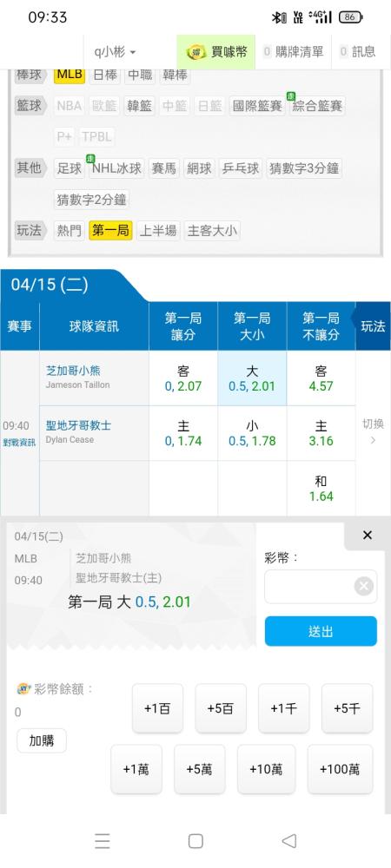Screen dimensions: 391x868
Task: Choose 賽馬 category
Action: tap(163, 168)
